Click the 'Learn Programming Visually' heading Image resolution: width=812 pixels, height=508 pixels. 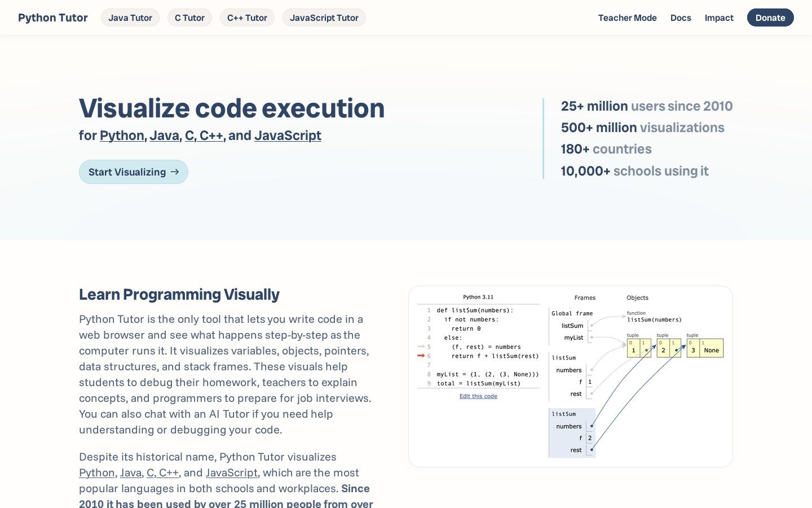pyautogui.click(x=179, y=295)
